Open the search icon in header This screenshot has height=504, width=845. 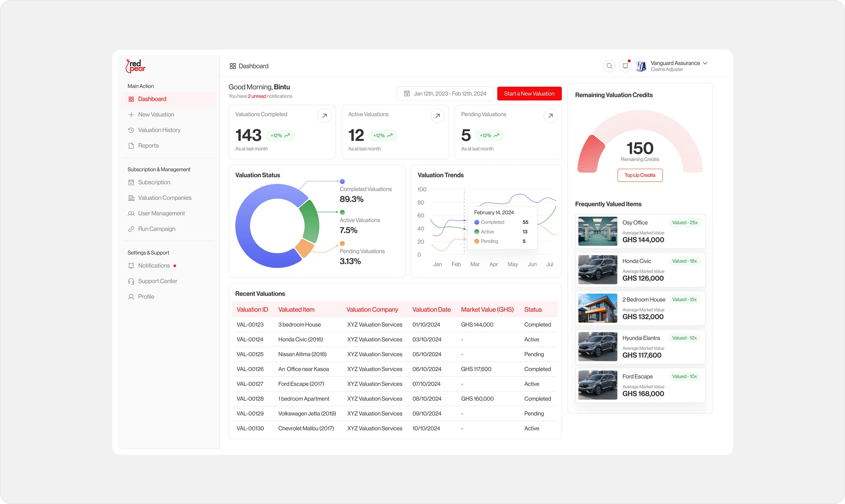pyautogui.click(x=609, y=66)
